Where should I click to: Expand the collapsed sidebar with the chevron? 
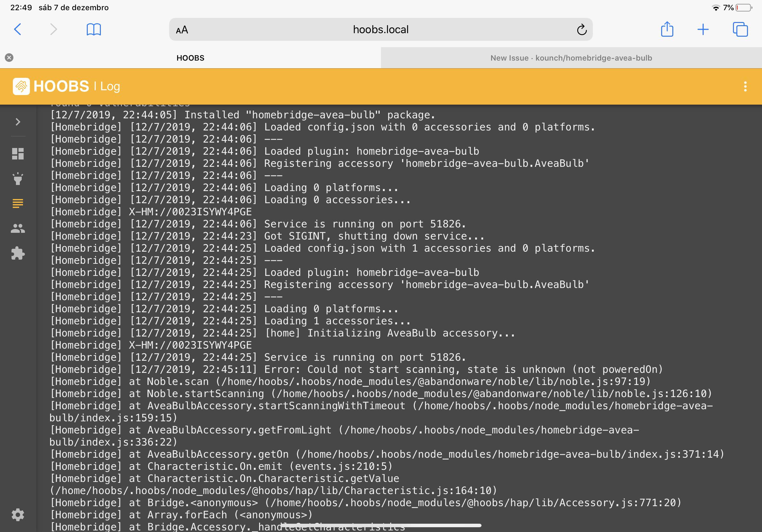(18, 122)
